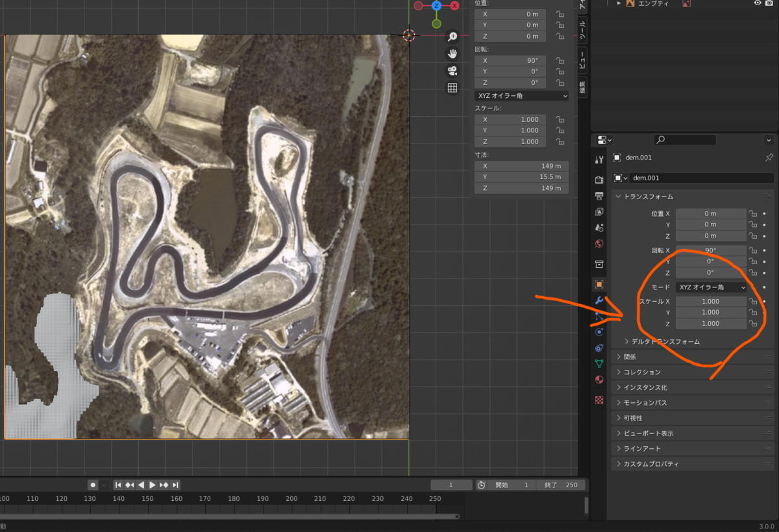This screenshot has width=779, height=532.
Task: Open the Output properties tab
Action: [x=599, y=196]
